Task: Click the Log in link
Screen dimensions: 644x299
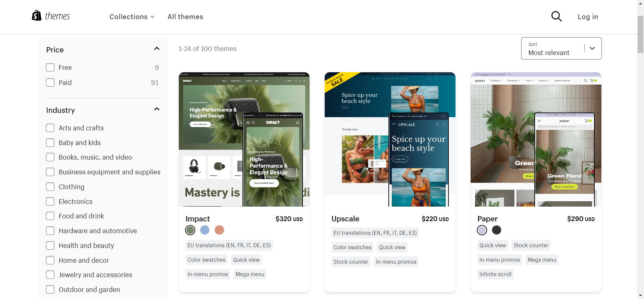Action: click(588, 17)
